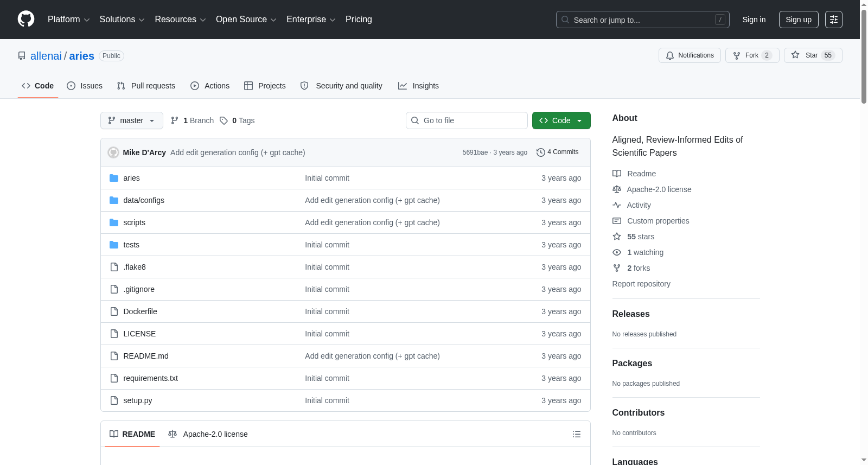This screenshot has height=465, width=868.
Task: Open the aries folder icon
Action: click(x=114, y=178)
